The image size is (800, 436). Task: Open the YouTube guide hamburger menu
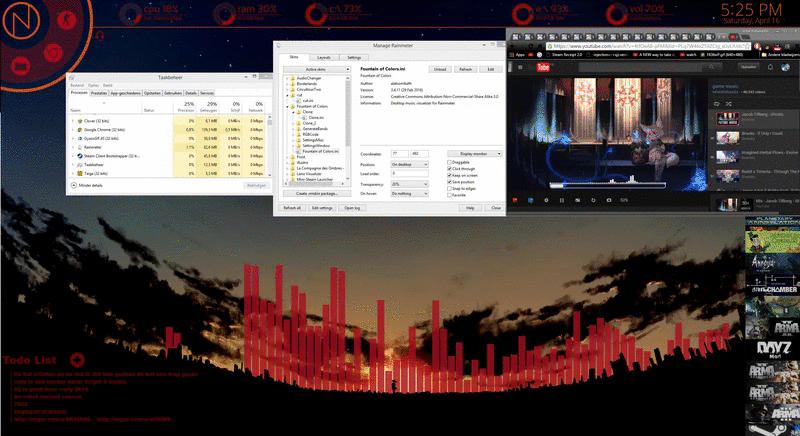[x=520, y=67]
